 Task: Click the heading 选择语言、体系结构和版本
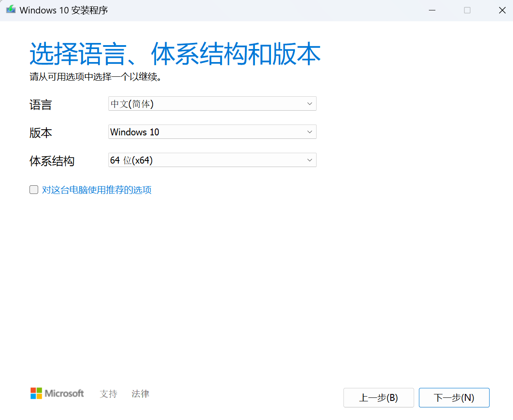175,54
